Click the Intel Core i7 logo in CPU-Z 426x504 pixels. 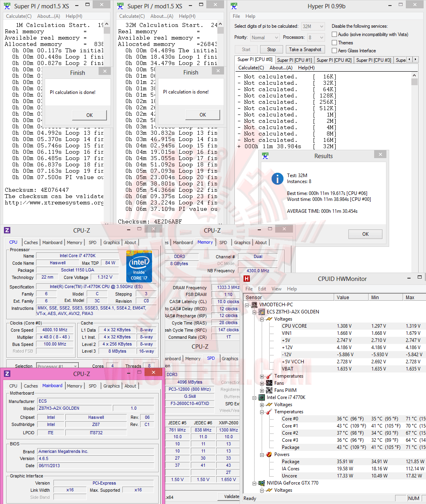[x=139, y=266]
